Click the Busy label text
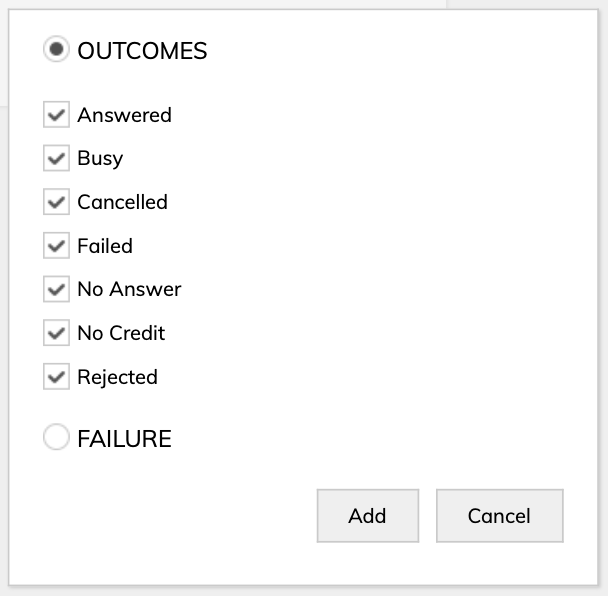This screenshot has width=608, height=596. point(100,159)
